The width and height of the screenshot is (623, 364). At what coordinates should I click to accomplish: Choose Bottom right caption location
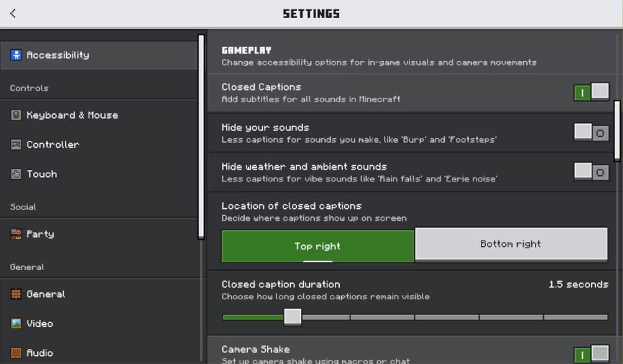511,244
